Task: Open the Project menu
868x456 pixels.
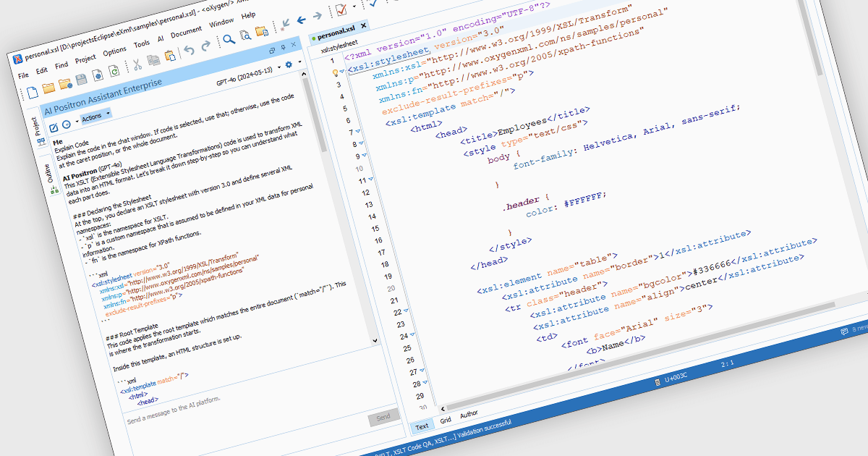Action: click(x=85, y=58)
